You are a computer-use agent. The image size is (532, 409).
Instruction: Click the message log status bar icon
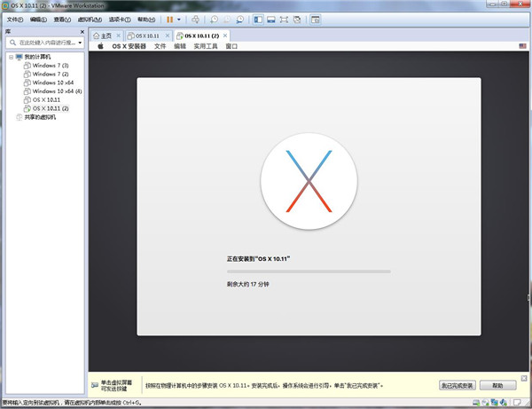point(517,403)
